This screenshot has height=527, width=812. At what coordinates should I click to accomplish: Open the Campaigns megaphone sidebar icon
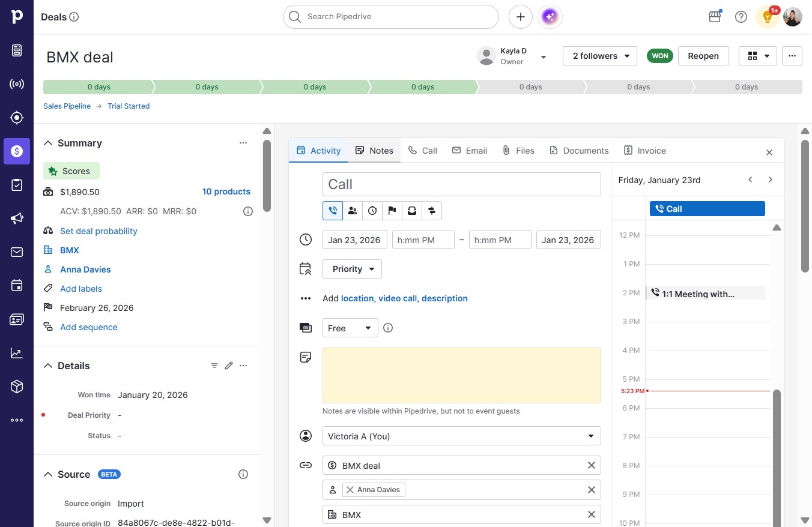point(17,218)
